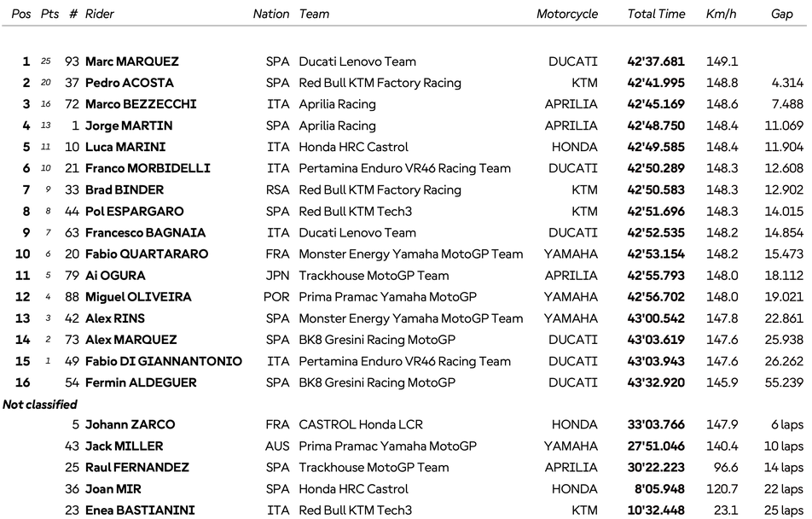Select rider name Marc MARQUEZ
The width and height of the screenshot is (812, 519).
(132, 61)
